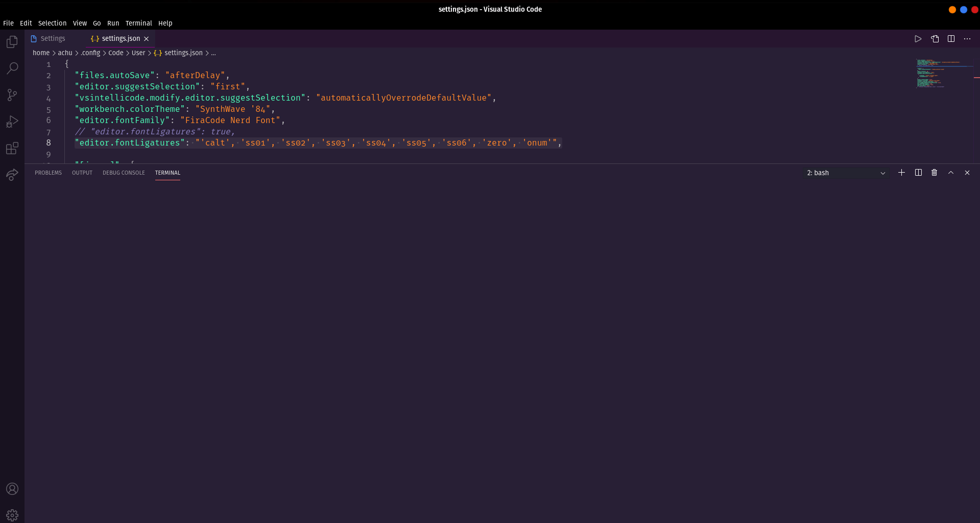Click the breadcrumb ellipsis after settings.json
Screen dimensions: 980x523
point(213,53)
